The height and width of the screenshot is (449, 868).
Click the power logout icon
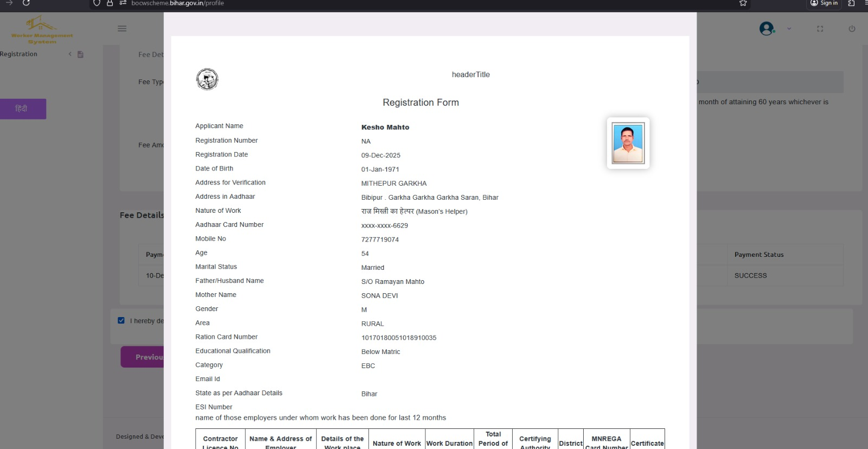[852, 29]
